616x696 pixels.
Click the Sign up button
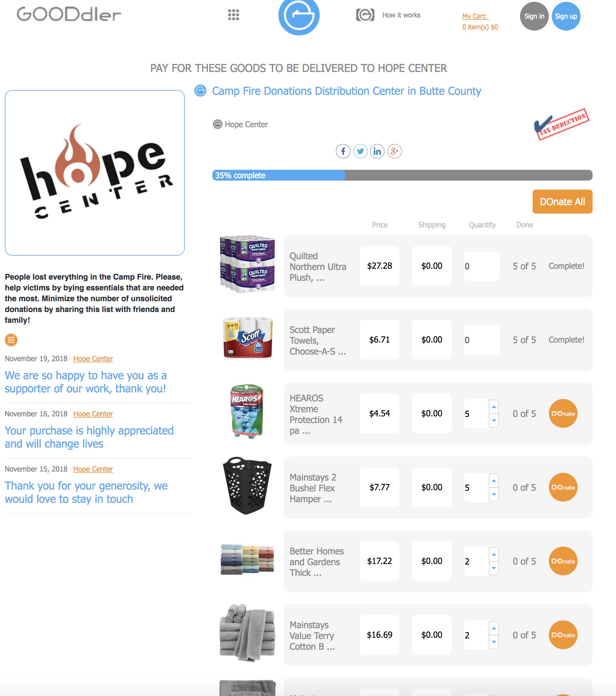click(x=566, y=16)
